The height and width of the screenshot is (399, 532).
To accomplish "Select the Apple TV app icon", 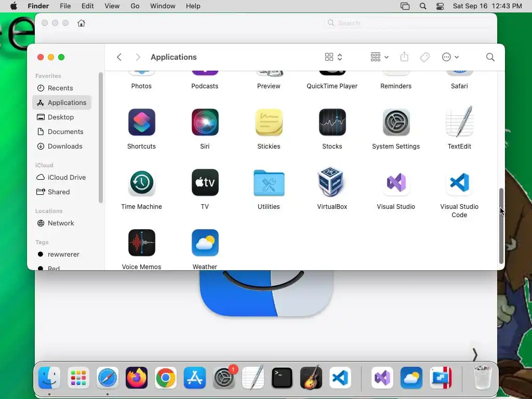I will [x=205, y=182].
